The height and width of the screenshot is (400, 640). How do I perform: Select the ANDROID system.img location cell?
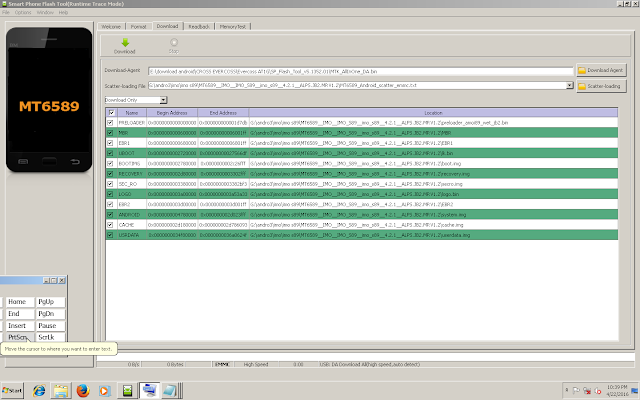433,214
